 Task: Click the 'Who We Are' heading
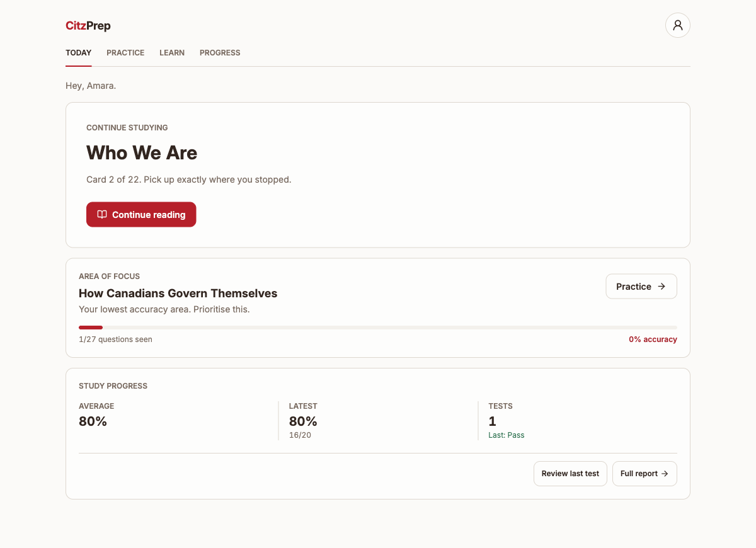pos(142,153)
